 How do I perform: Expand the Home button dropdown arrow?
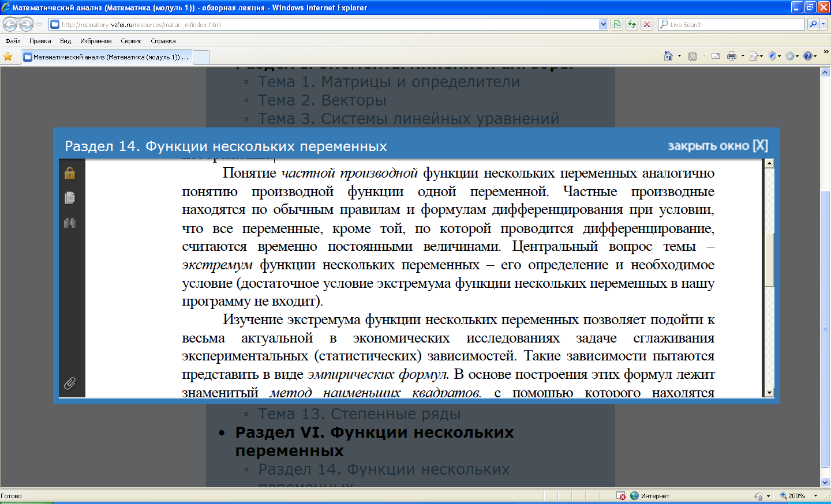pyautogui.click(x=679, y=56)
